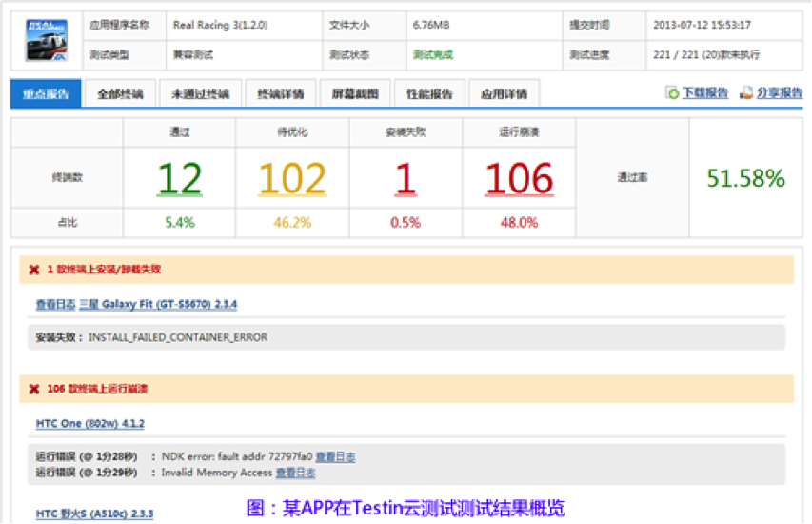Click the Invalid Memory Access message
The image size is (812, 524).
click(x=217, y=473)
